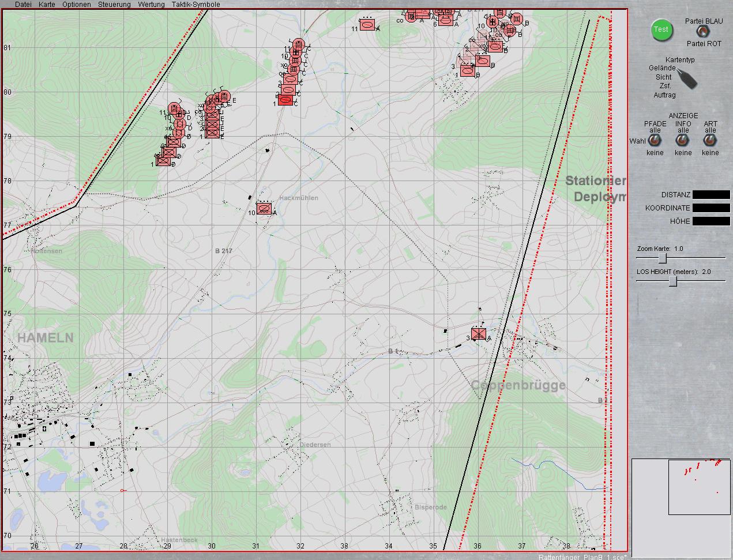733x560 pixels.
Task: Flip the INFO display toggle switch
Action: click(683, 140)
